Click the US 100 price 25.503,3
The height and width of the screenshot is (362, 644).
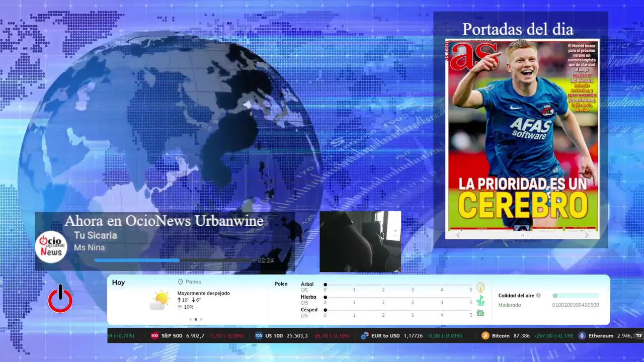[x=297, y=336]
